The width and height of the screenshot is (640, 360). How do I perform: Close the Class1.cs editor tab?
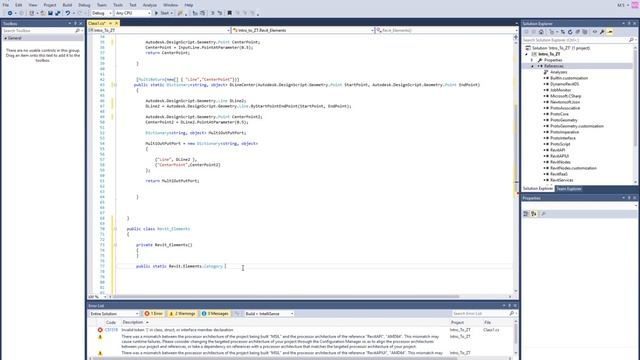(x=116, y=23)
